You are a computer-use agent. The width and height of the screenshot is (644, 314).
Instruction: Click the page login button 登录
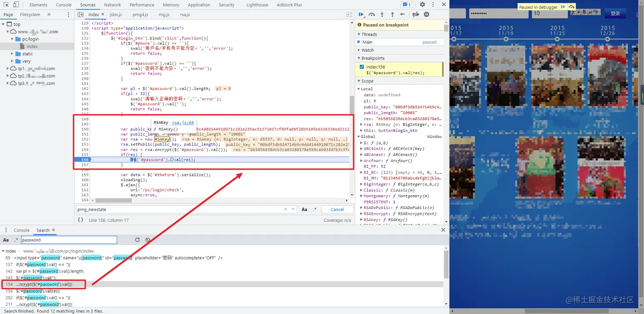coord(615,13)
